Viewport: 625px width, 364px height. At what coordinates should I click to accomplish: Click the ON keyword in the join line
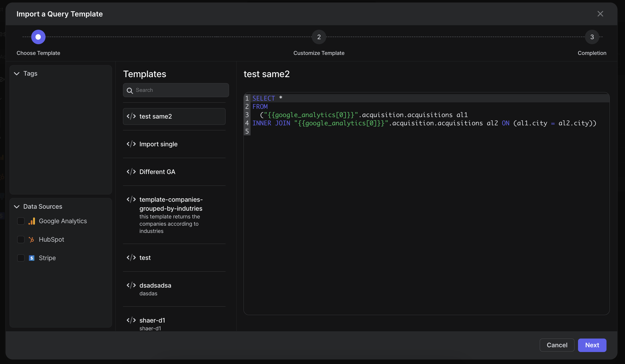tap(505, 123)
